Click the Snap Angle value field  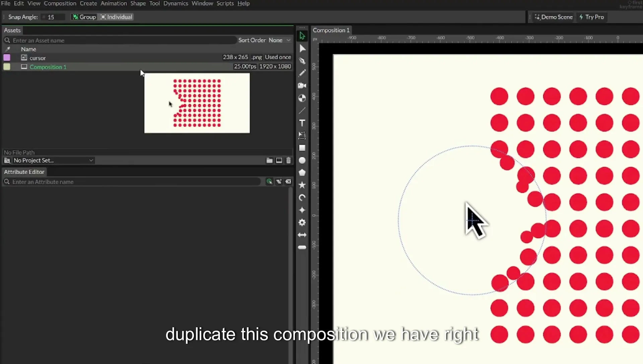[x=54, y=17]
